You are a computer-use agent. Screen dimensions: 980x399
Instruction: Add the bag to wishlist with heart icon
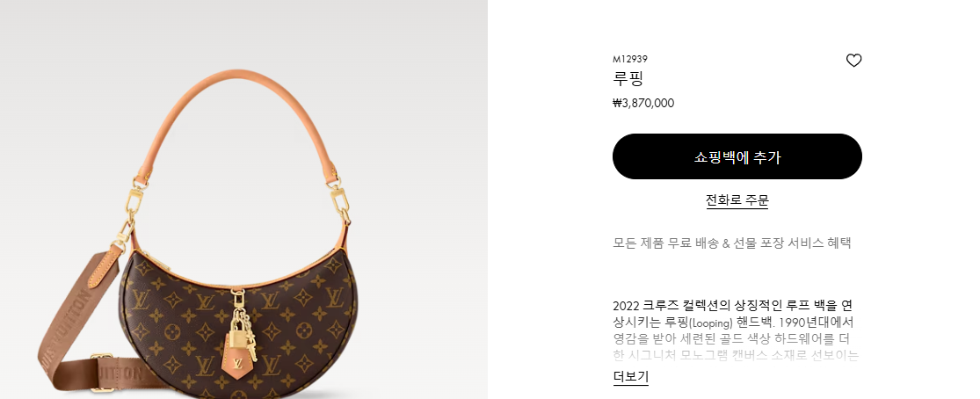click(x=853, y=61)
